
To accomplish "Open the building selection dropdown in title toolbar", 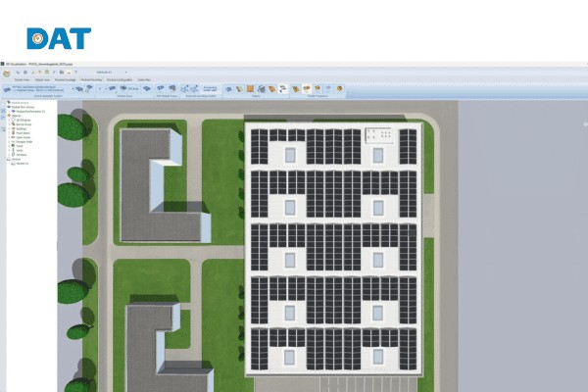I will coord(126,72).
